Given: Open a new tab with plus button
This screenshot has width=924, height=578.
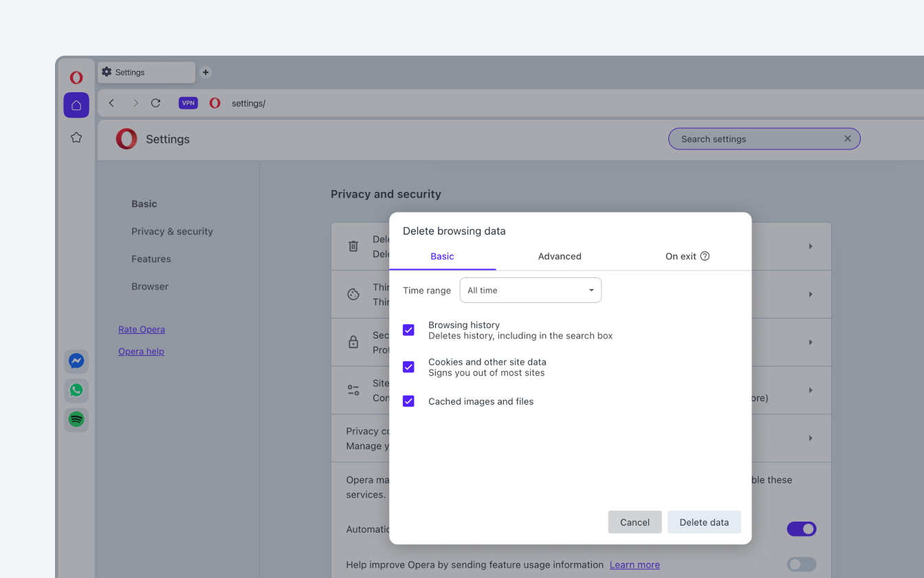Looking at the screenshot, I should coord(206,72).
